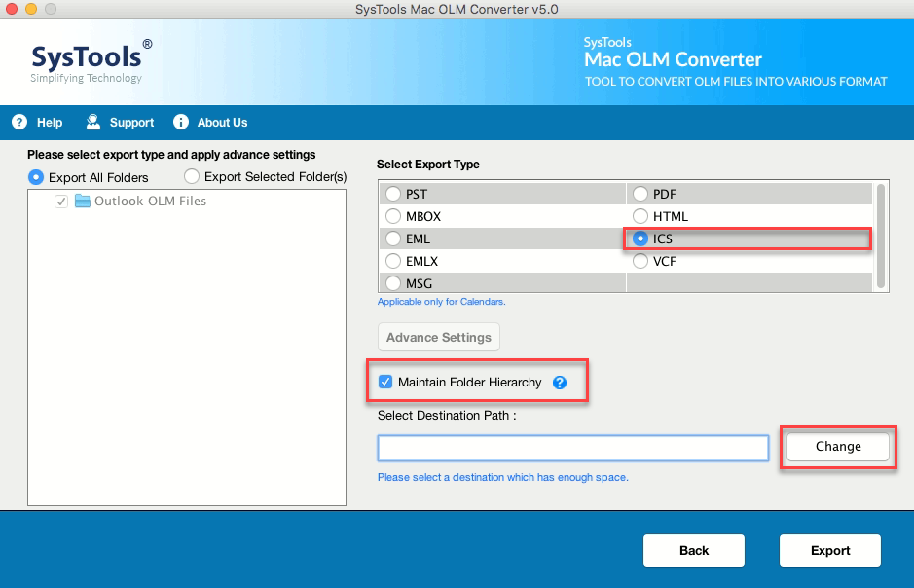Minimize the window with yellow button
This screenshot has width=914, height=588.
point(31,9)
